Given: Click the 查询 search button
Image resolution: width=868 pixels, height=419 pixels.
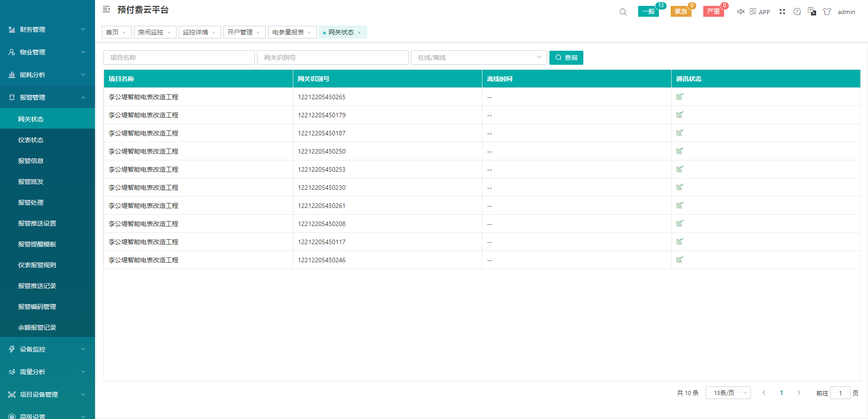Looking at the screenshot, I should point(566,58).
